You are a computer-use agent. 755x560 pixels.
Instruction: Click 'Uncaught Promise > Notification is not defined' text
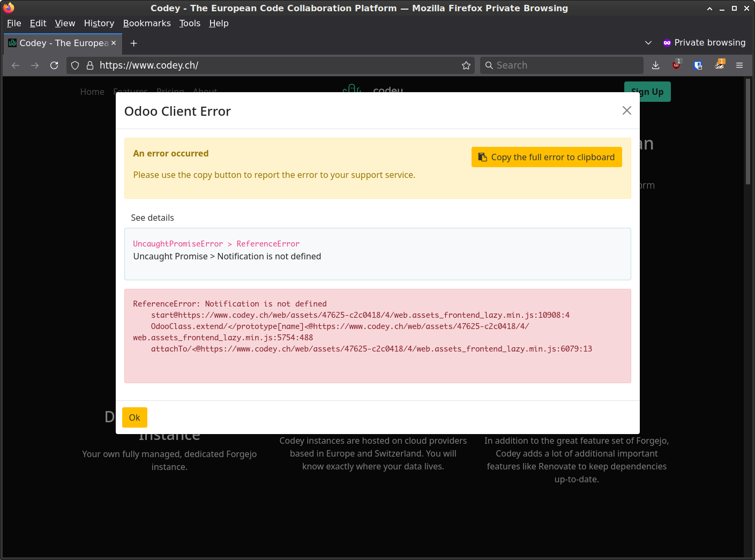pos(227,256)
